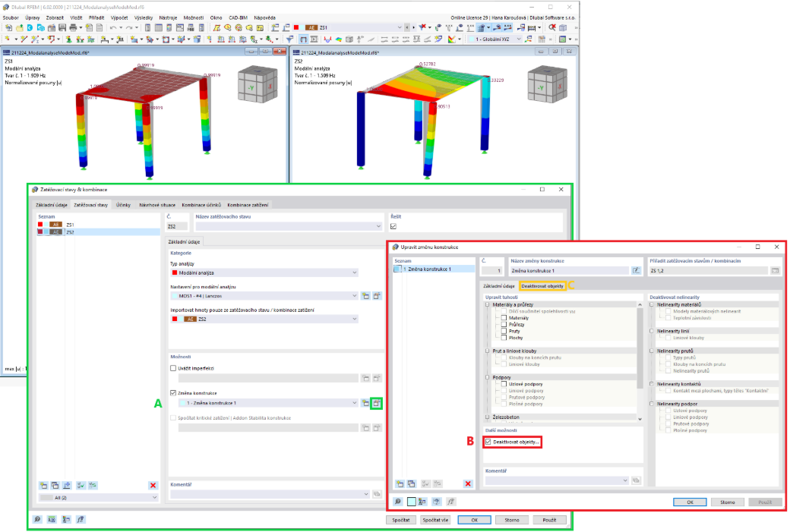Click the view navigation cube in left ZS1 window

(x=258, y=84)
